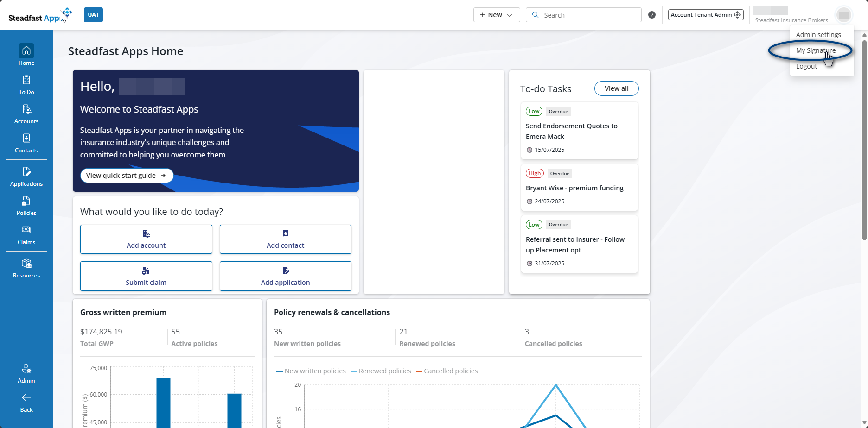This screenshot has width=868, height=428.
Task: Click the 24/07/2025 due date
Action: pos(549,201)
